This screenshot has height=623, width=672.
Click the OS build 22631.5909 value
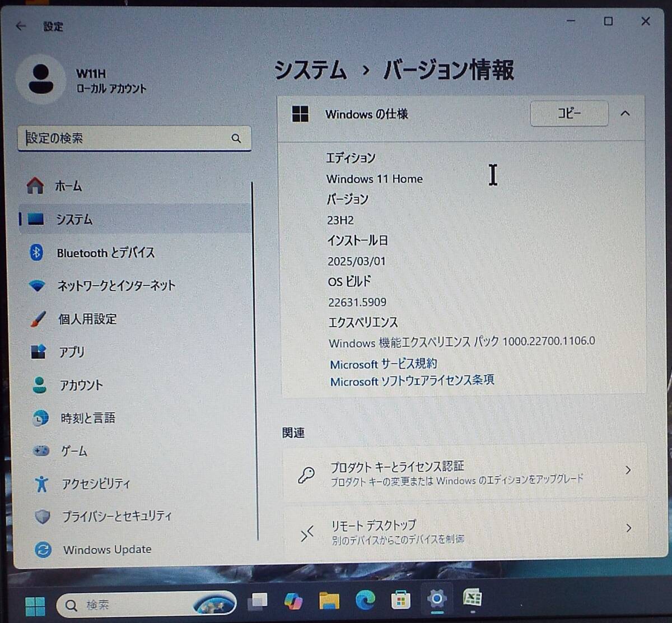(x=357, y=302)
